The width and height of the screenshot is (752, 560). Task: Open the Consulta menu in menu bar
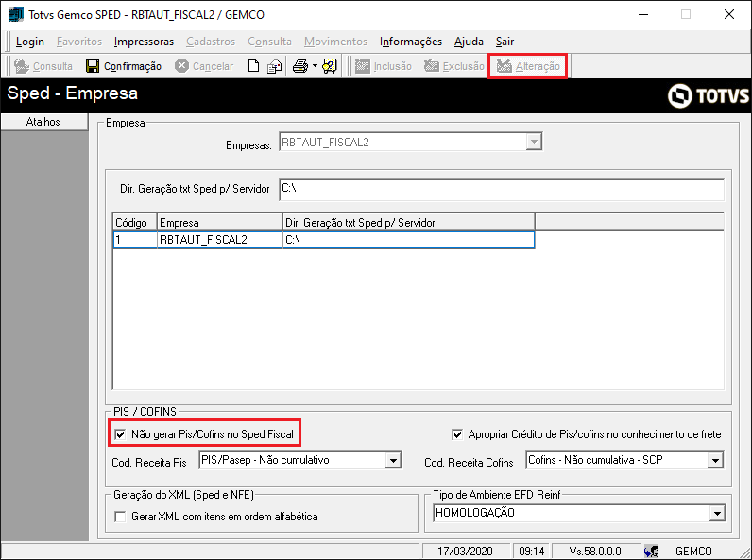(x=269, y=42)
